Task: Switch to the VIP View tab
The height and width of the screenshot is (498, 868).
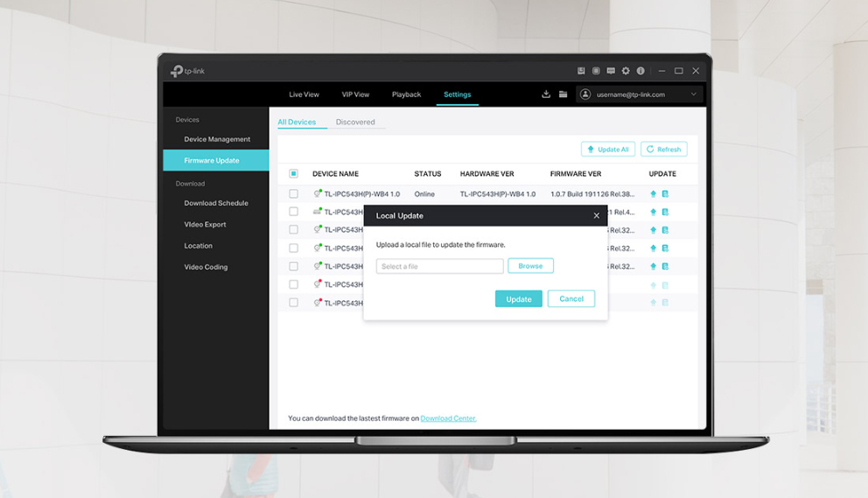Action: click(355, 95)
